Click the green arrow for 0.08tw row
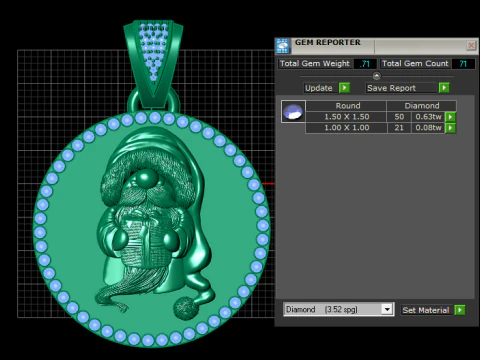This screenshot has width=480, height=360. click(450, 128)
